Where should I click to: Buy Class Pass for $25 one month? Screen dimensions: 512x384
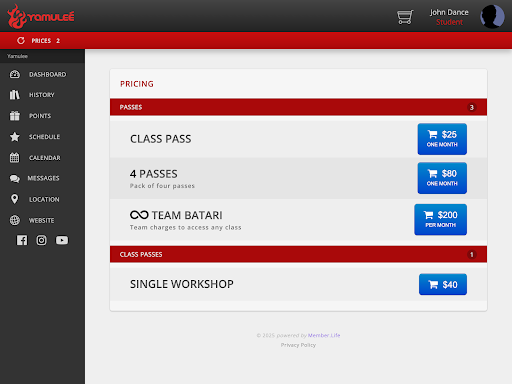click(442, 139)
